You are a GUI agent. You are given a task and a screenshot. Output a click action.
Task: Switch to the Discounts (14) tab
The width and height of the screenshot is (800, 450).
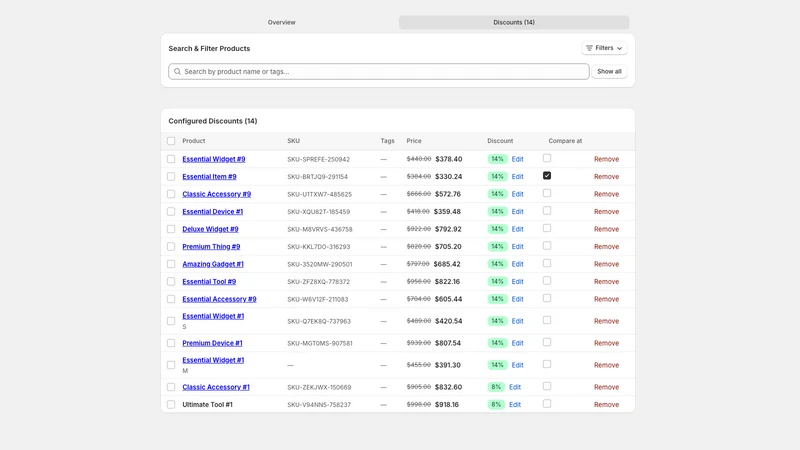(x=514, y=22)
